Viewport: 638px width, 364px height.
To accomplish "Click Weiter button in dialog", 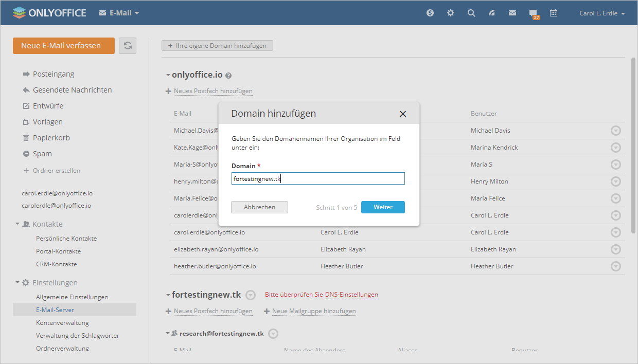I will point(383,207).
